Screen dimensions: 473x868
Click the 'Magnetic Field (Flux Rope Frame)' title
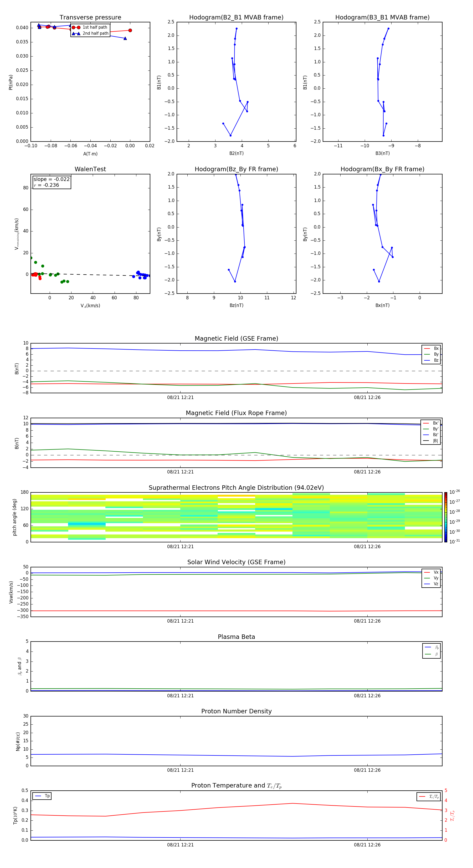[236, 413]
